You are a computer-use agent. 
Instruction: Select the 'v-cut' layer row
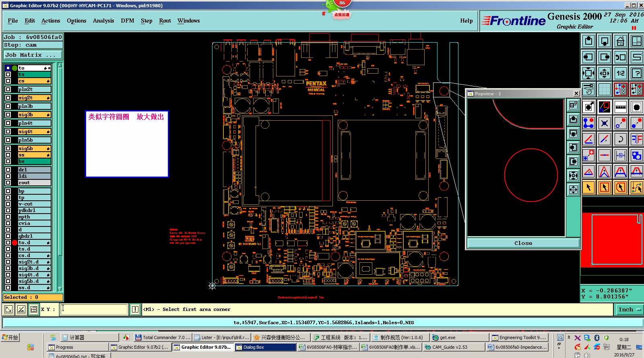click(x=34, y=204)
